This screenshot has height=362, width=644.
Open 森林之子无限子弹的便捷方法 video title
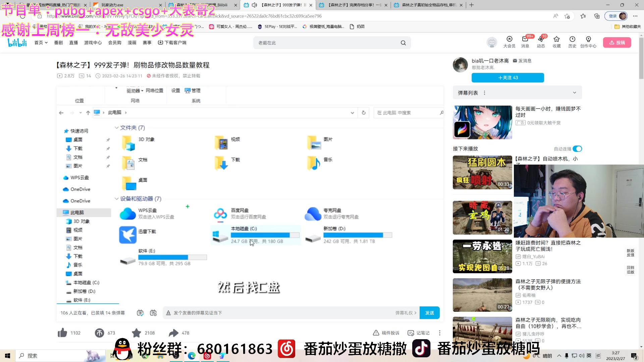pos(548,285)
